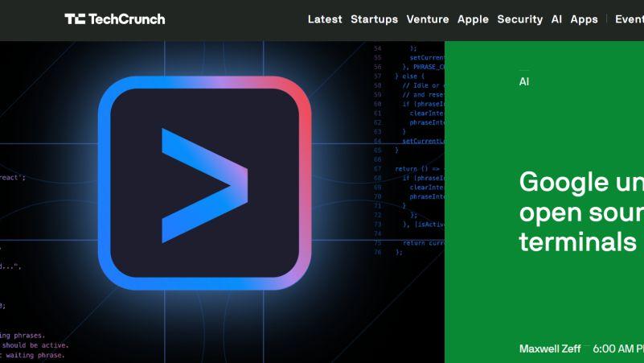This screenshot has width=644, height=363.
Task: Click the AI category tag above headline
Action: point(524,81)
